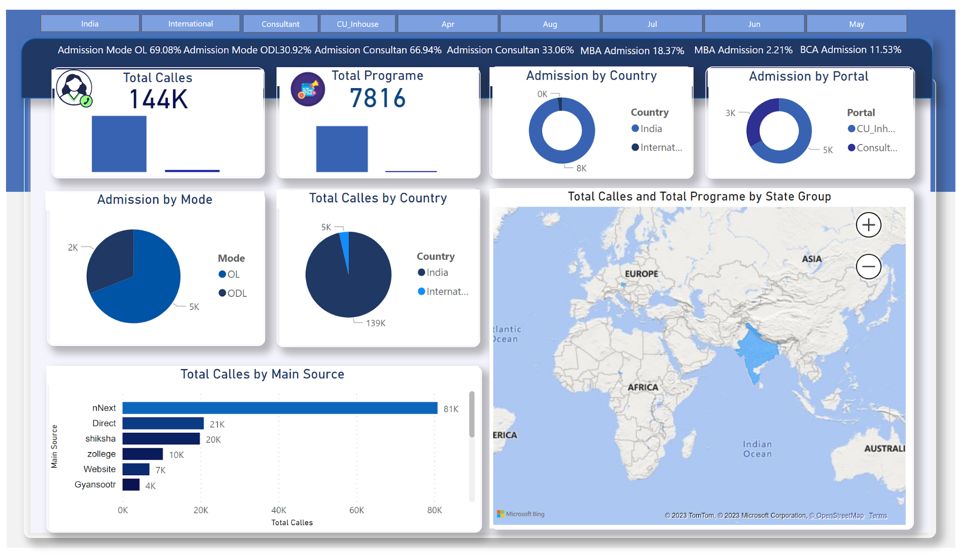The width and height of the screenshot is (964, 560).
Task: Click 'BCA Admission 11.53%' text
Action: coord(851,50)
